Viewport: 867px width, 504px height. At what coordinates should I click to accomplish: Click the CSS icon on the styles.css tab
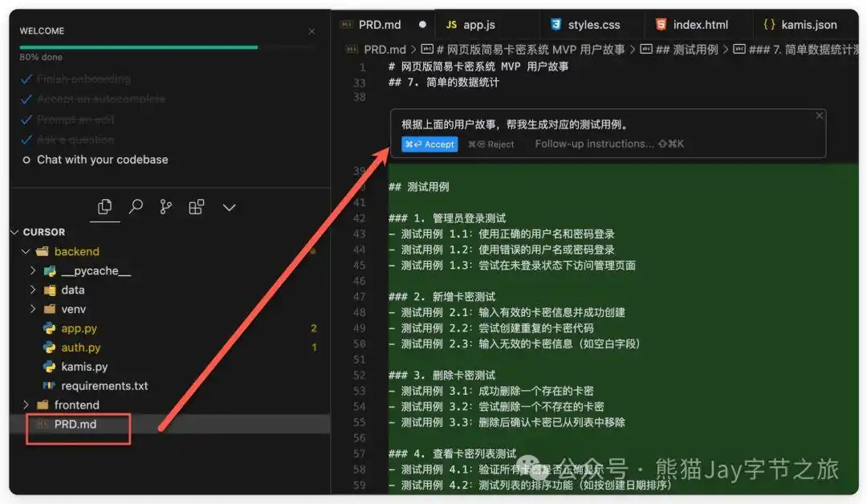[555, 23]
